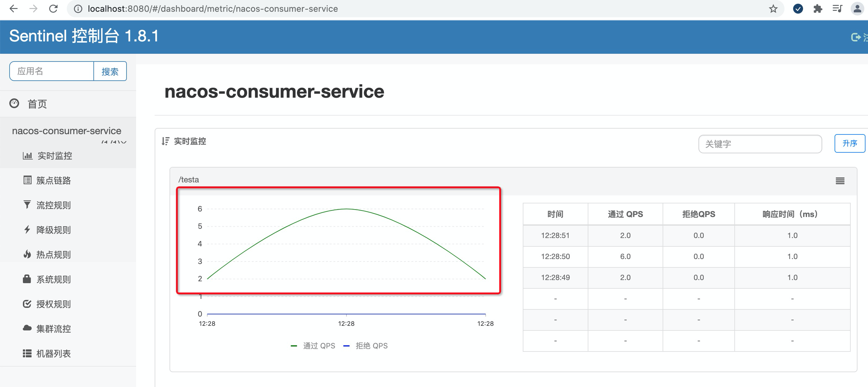868x387 pixels.
Task: Bookmark page using star icon
Action: point(773,9)
